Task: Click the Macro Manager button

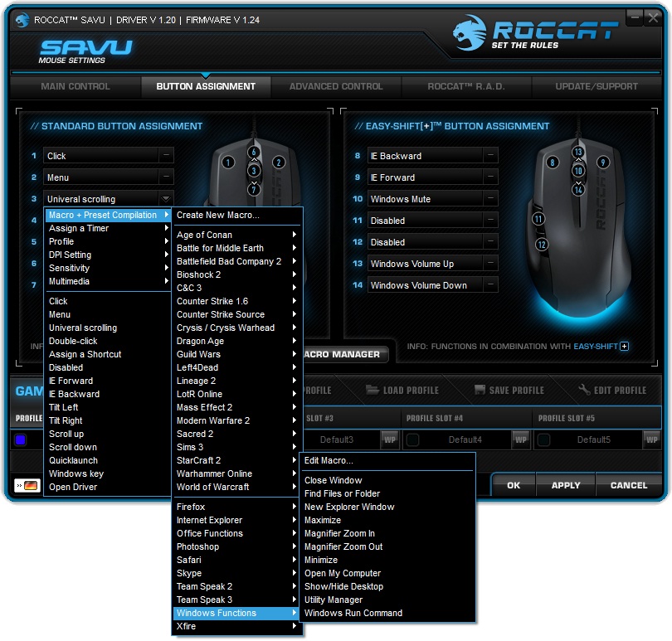Action: pyautogui.click(x=344, y=354)
